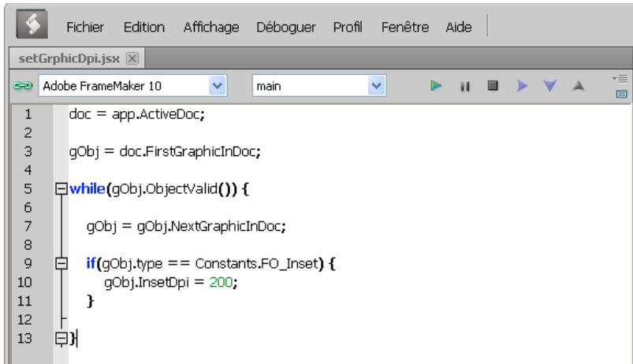Click the blue Step Over arrow
Image resolution: width=633 pixels, height=364 pixels.
(x=522, y=86)
